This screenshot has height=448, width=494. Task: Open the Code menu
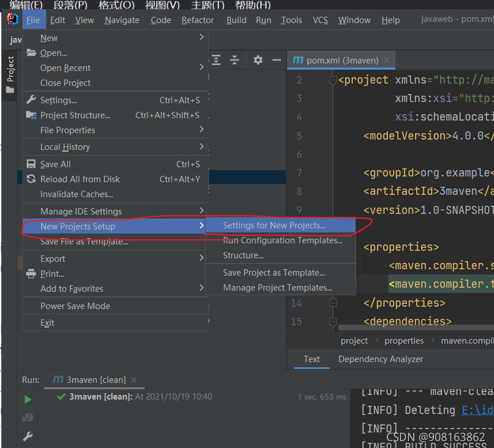pyautogui.click(x=161, y=20)
